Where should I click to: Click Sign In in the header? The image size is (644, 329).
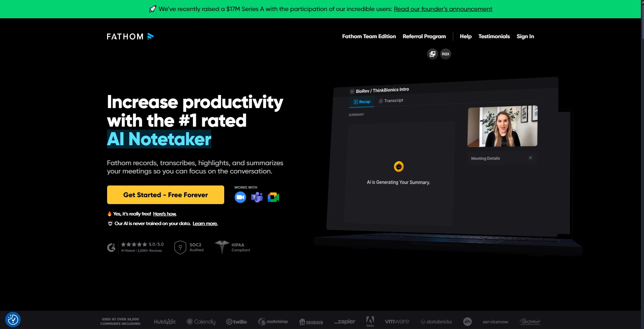coord(525,36)
